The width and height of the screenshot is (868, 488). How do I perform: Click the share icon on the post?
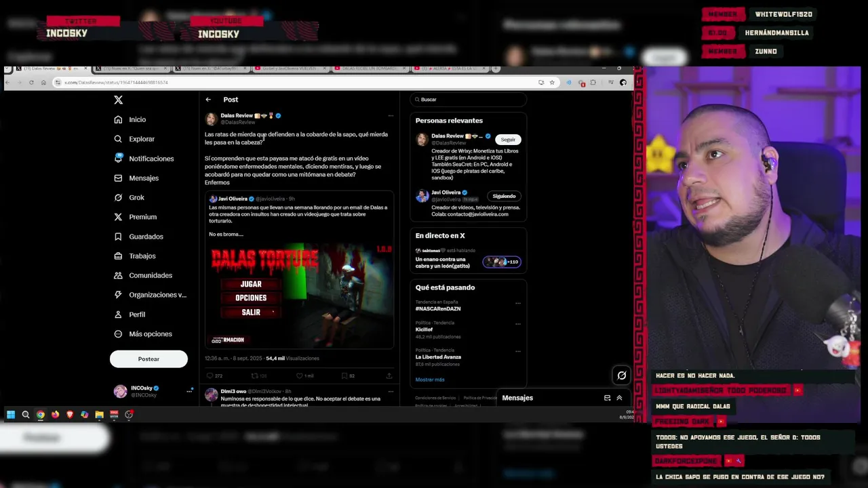[389, 375]
